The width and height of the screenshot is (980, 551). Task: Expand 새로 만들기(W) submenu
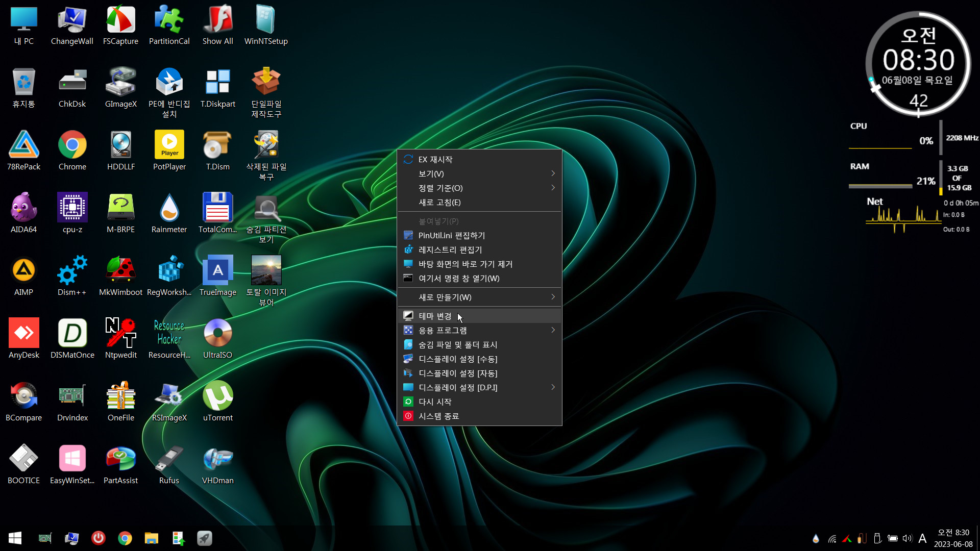(479, 297)
